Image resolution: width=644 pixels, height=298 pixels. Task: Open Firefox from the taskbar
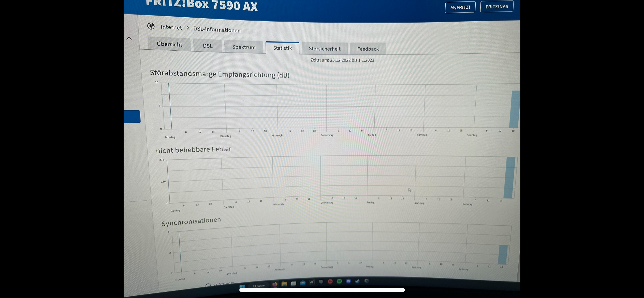pyautogui.click(x=275, y=284)
